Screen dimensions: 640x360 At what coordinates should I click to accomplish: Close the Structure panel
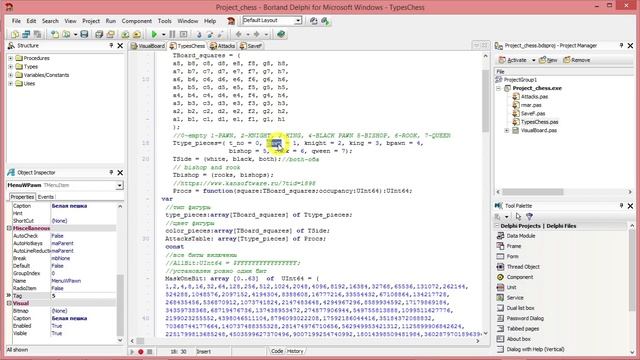click(120, 46)
